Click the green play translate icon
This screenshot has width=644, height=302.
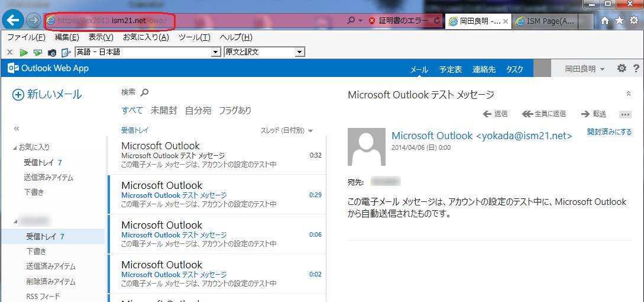tap(24, 52)
